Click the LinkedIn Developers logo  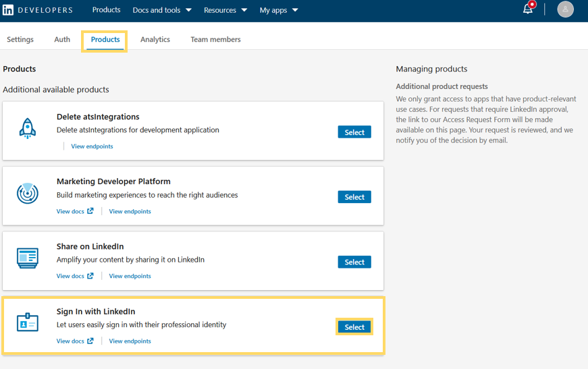[x=38, y=10]
